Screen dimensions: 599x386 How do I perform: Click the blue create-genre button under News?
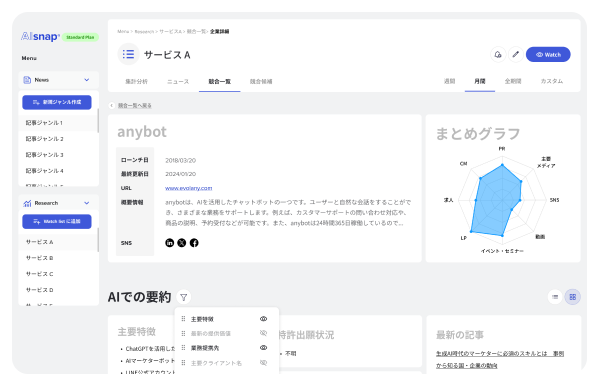pyautogui.click(x=57, y=102)
